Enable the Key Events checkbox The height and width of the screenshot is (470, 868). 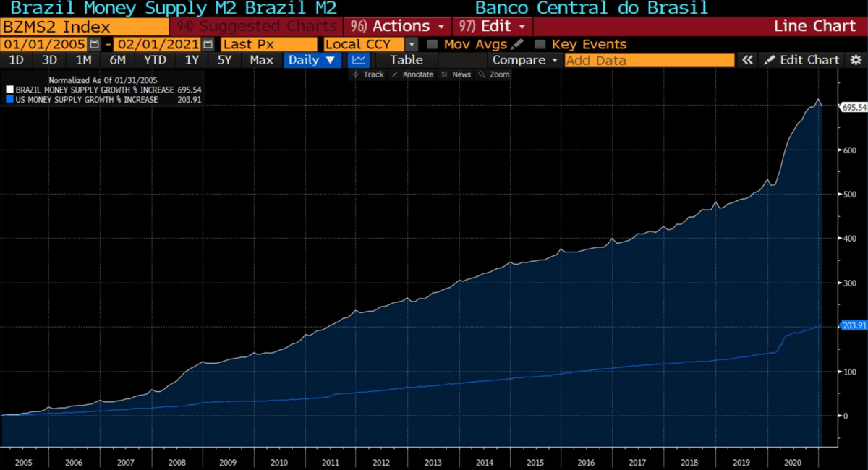tap(540, 44)
